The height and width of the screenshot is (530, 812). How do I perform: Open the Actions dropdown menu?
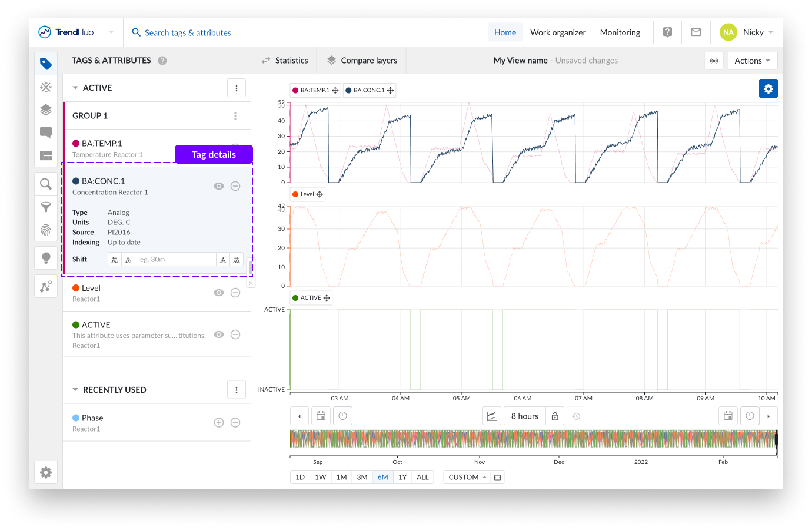click(x=752, y=61)
